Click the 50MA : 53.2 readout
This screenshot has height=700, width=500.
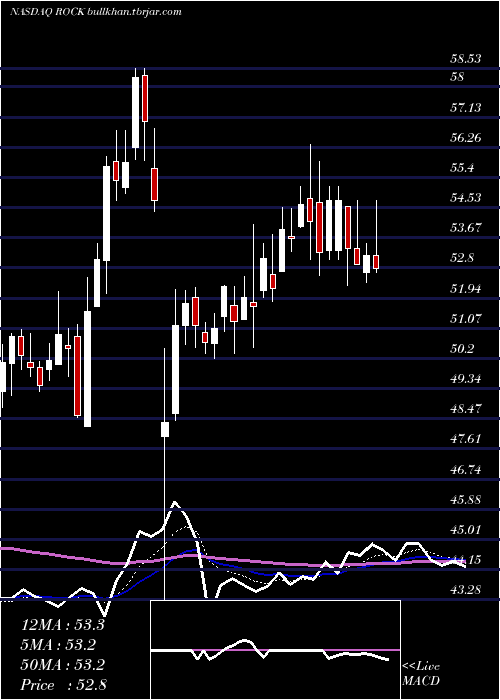click(x=62, y=665)
